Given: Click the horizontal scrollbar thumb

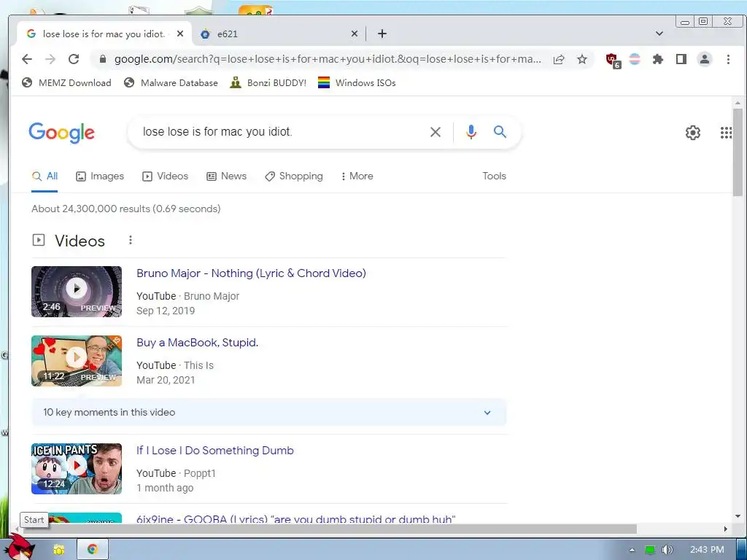Looking at the screenshot, I should (x=330, y=529).
